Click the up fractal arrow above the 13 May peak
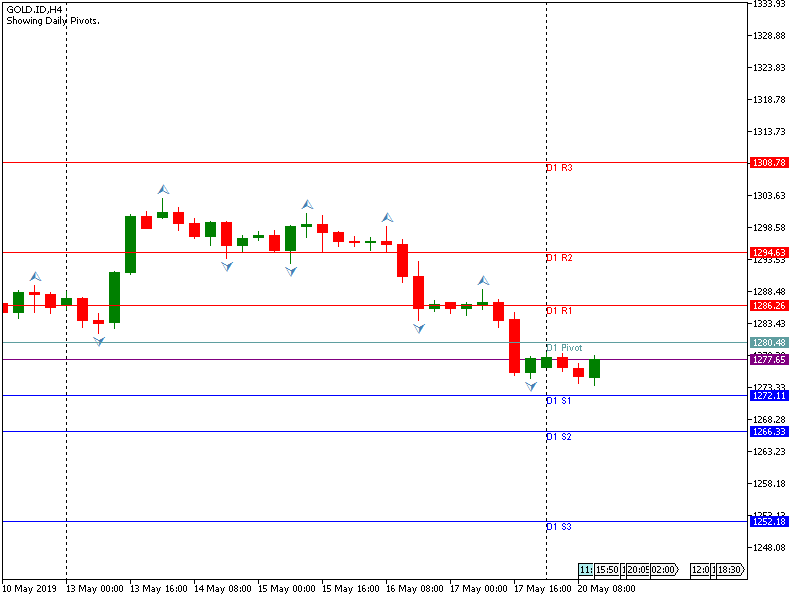 tap(163, 189)
